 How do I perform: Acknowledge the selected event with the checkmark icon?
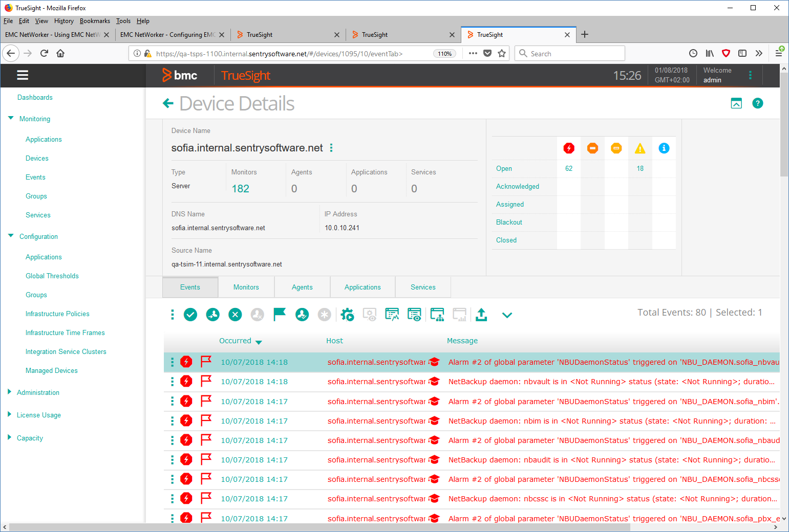[x=190, y=315]
